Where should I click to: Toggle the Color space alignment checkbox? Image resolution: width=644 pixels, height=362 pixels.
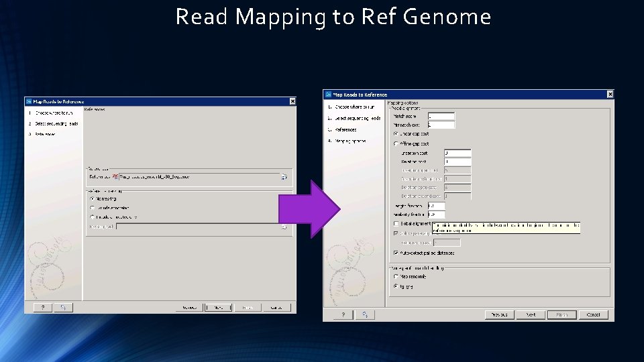pos(396,233)
